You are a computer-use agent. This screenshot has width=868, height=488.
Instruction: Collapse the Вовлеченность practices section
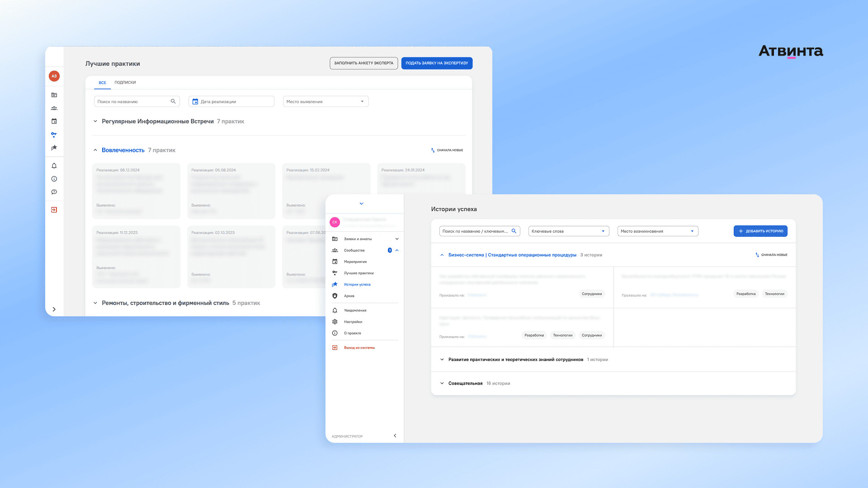[x=95, y=150]
